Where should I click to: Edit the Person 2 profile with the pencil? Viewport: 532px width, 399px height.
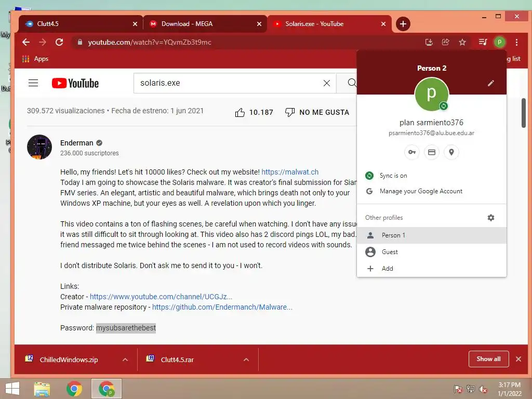point(490,83)
